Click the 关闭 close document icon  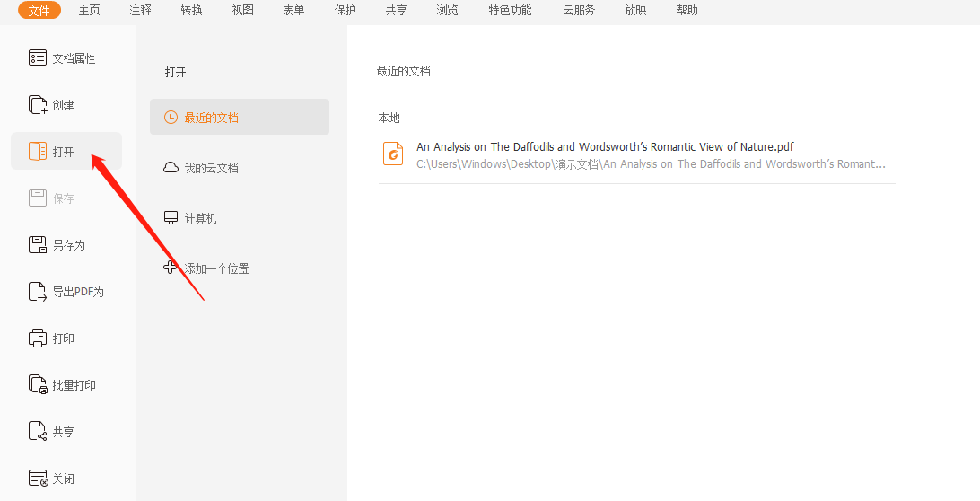click(x=37, y=479)
